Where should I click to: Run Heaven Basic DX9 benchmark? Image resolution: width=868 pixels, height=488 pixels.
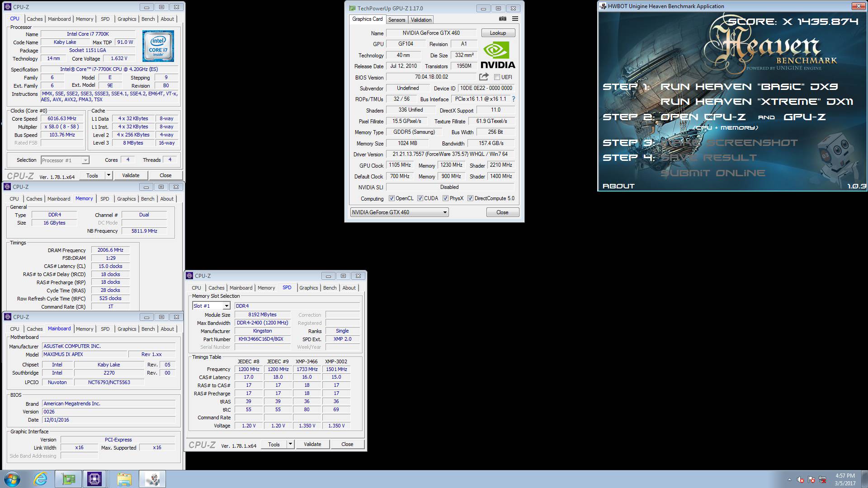coord(749,86)
